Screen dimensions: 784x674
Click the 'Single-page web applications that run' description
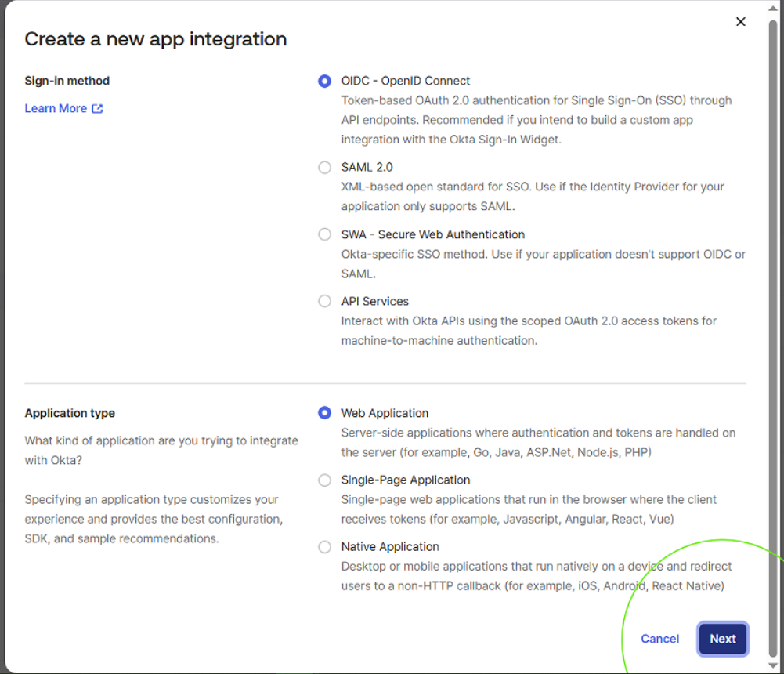[x=529, y=509]
